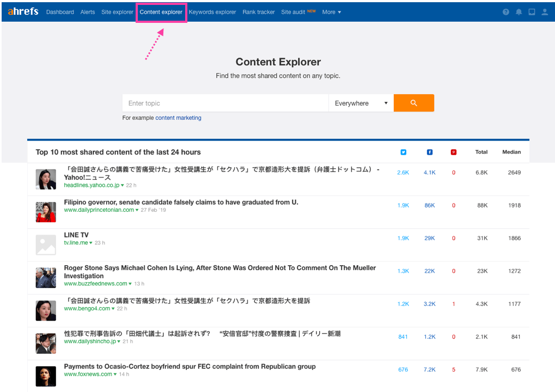Click the Median column header
The height and width of the screenshot is (392, 555).
click(511, 152)
